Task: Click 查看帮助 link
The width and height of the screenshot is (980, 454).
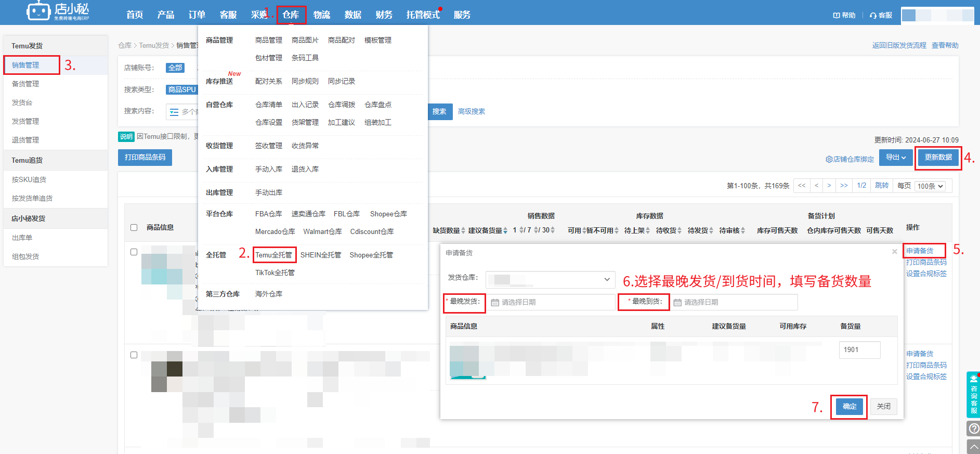Action: click(945, 45)
